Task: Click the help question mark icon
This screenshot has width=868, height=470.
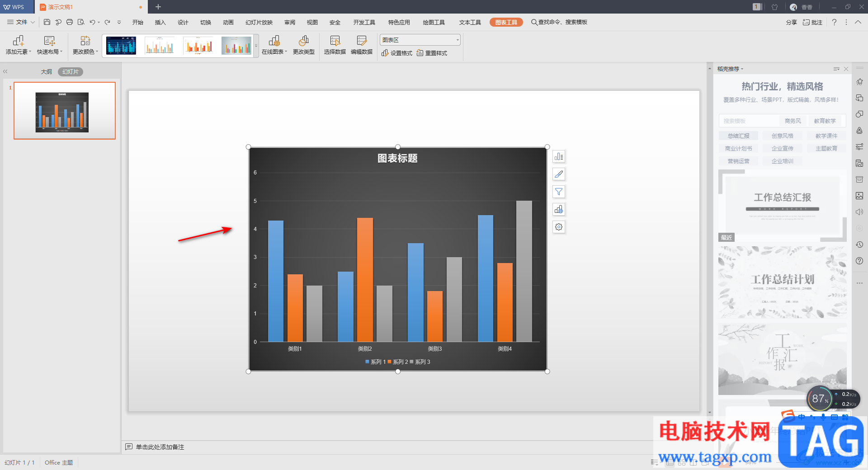Action: (834, 22)
